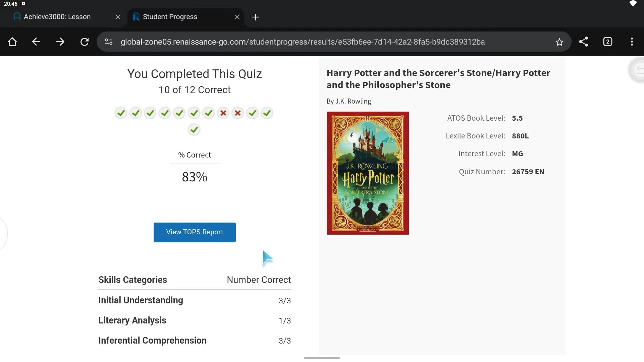
Task: Expand the collapsed side panel arrow icon
Action: 637,70
